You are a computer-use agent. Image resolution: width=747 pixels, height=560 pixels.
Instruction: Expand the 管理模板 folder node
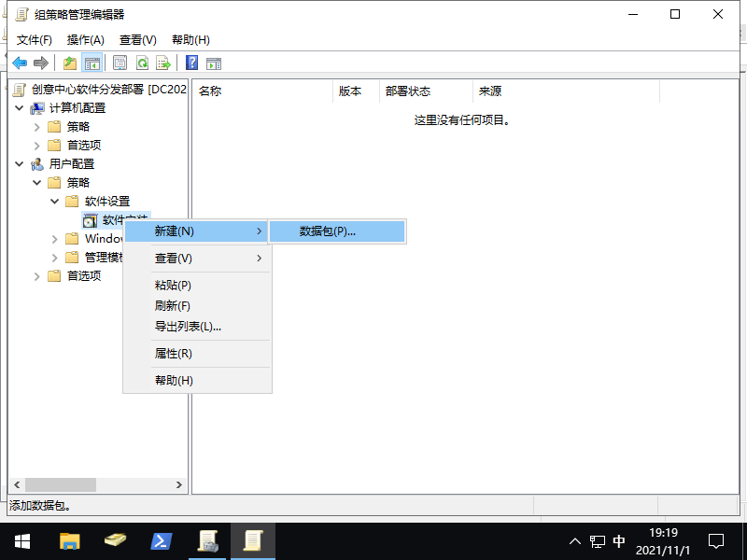pos(55,258)
